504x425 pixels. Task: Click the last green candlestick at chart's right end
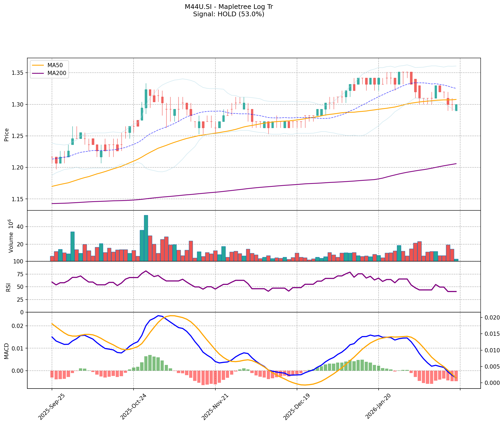point(456,108)
